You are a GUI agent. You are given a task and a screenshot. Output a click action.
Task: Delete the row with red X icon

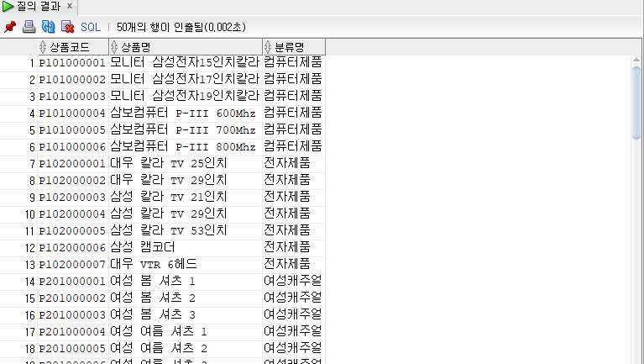point(67,27)
